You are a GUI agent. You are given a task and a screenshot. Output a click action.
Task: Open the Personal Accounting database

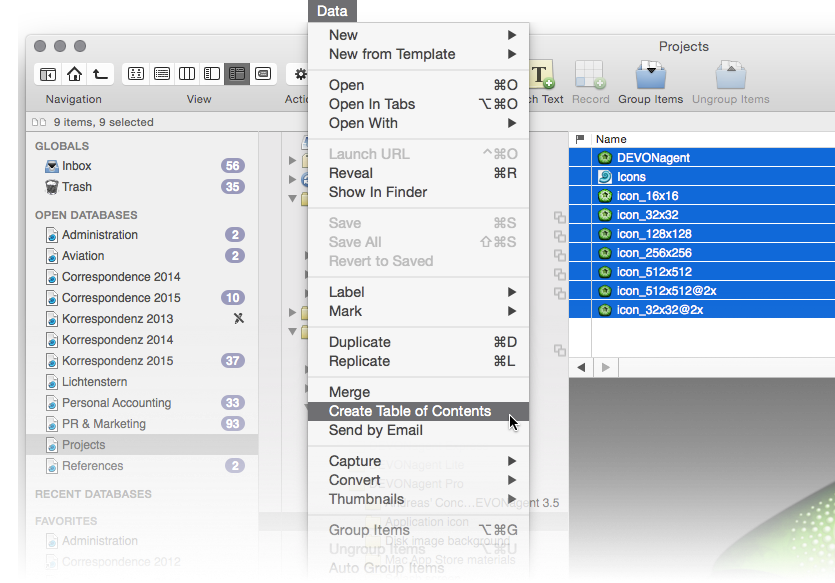click(x=142, y=403)
